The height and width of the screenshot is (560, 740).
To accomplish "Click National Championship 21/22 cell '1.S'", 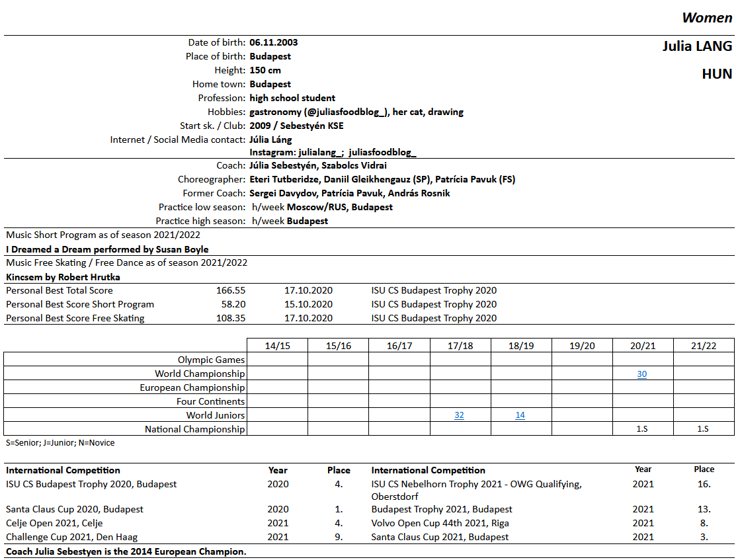I will pyautogui.click(x=703, y=429).
